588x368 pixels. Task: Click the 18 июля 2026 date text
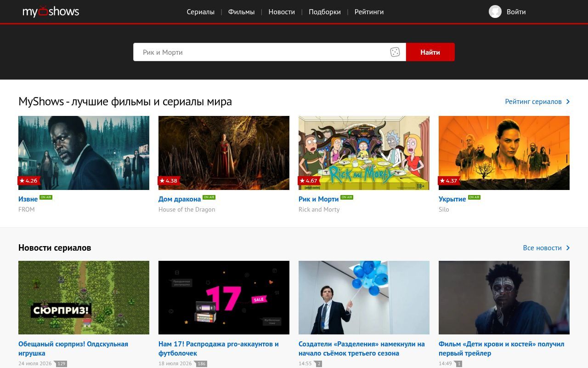point(175,363)
